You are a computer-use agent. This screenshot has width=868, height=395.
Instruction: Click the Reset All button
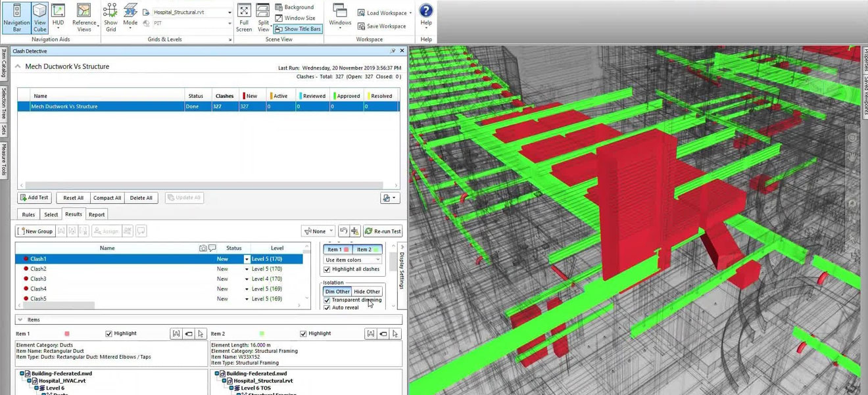(74, 198)
